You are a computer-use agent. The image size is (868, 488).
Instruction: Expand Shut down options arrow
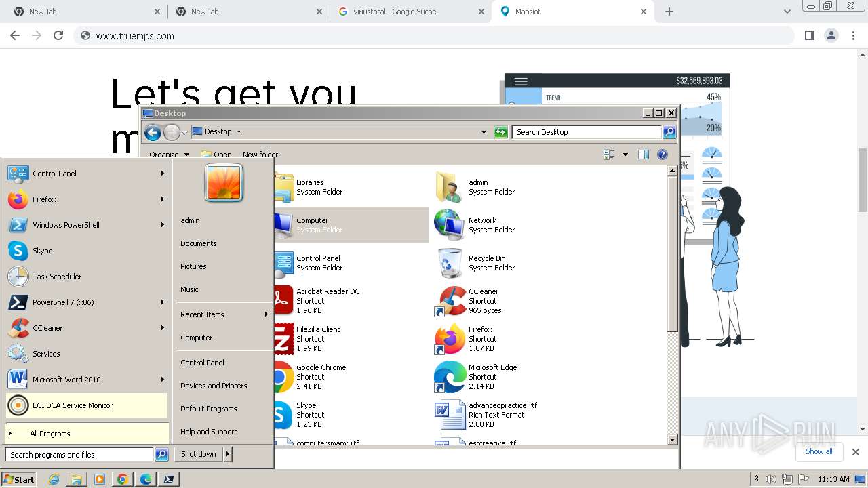tap(227, 454)
